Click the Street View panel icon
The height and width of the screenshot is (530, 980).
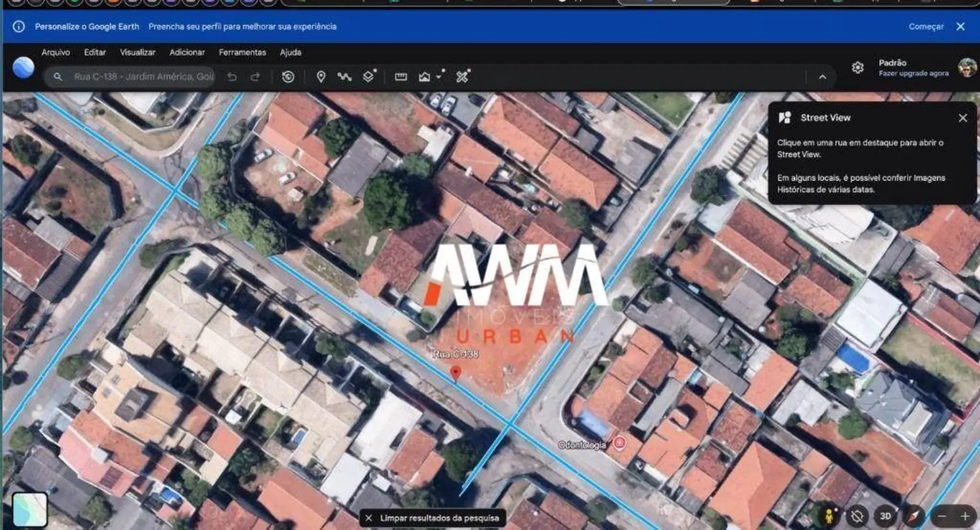(785, 118)
